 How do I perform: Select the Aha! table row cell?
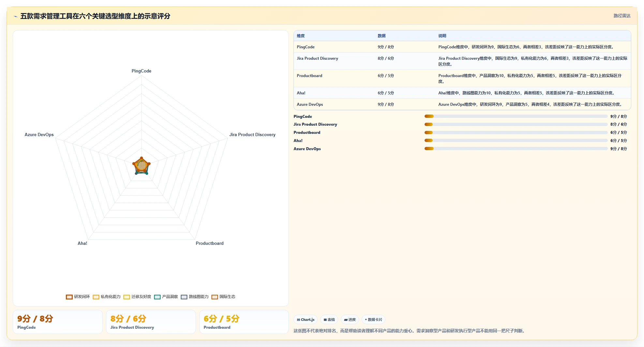301,93
